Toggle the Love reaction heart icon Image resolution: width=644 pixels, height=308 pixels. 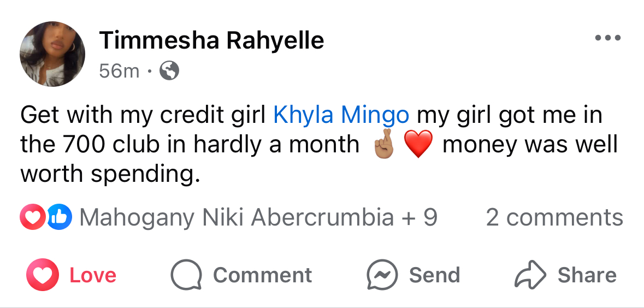pyautogui.click(x=42, y=274)
